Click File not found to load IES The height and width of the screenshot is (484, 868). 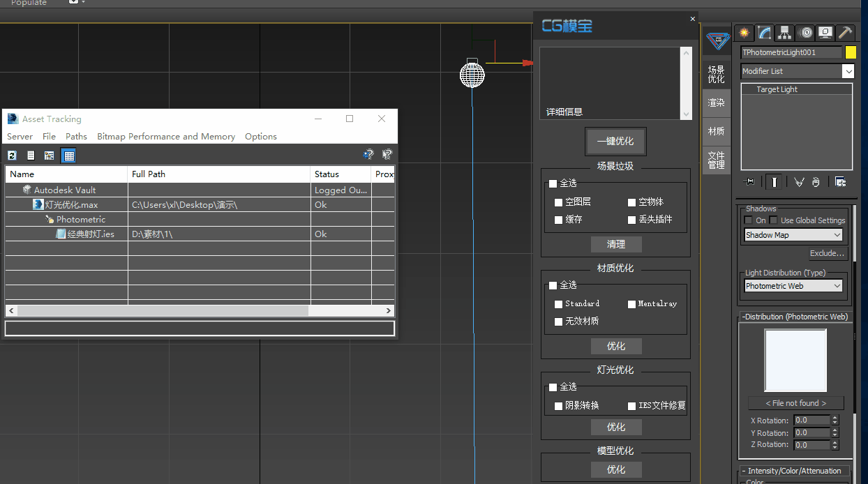(x=795, y=402)
